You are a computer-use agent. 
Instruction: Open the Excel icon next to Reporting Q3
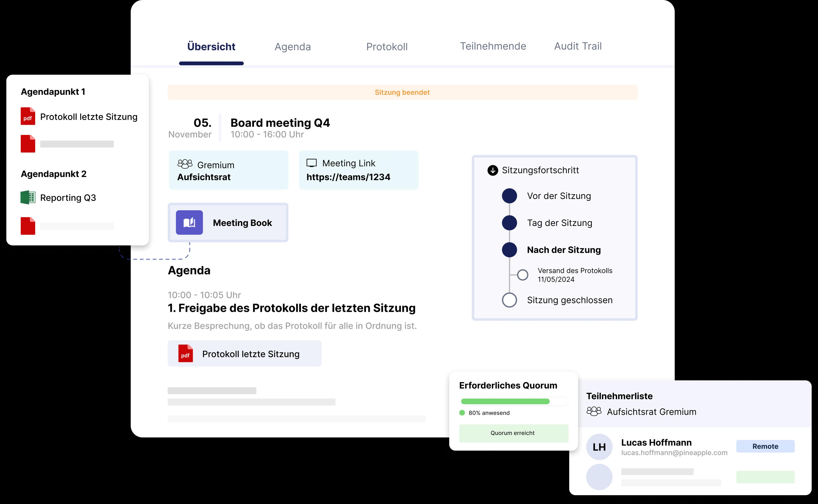pyautogui.click(x=28, y=197)
